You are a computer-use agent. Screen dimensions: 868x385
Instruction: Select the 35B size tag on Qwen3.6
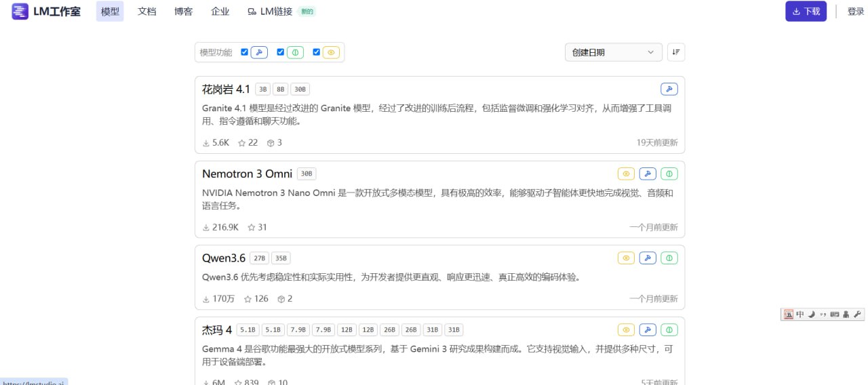(281, 258)
